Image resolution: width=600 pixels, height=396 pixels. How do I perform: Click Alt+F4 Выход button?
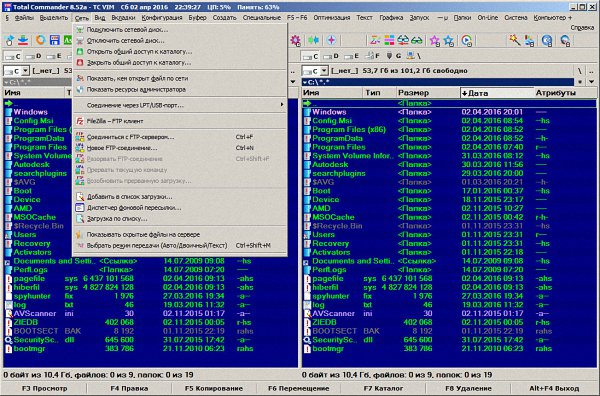(x=554, y=388)
